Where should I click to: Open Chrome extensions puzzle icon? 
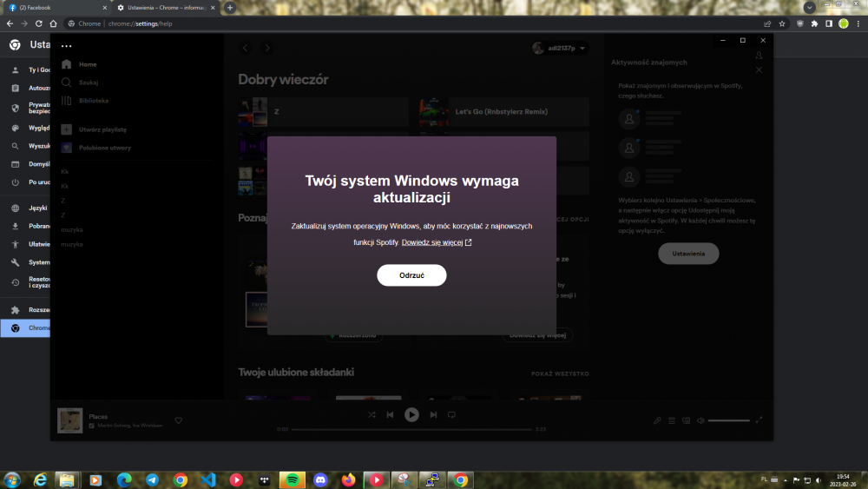(814, 23)
